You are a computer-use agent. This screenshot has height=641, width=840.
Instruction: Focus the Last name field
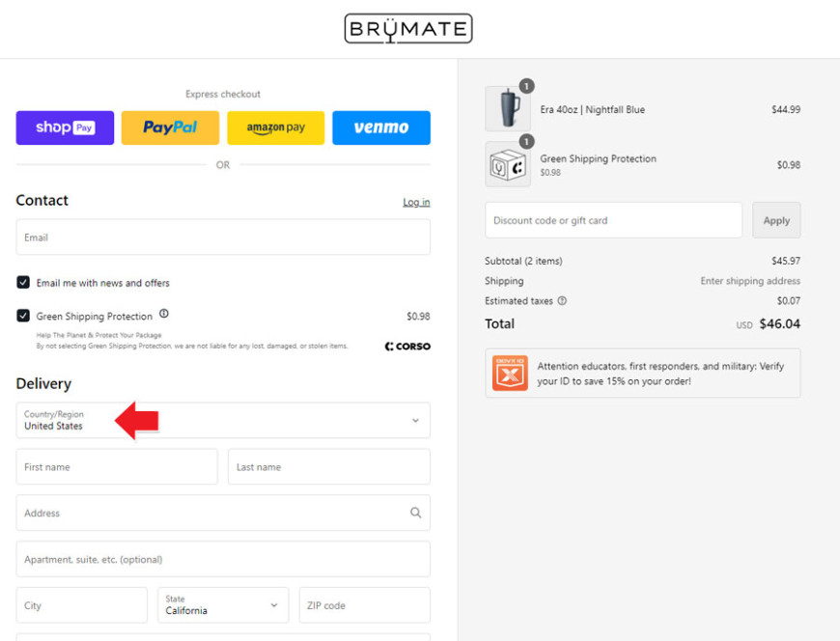[x=329, y=466]
